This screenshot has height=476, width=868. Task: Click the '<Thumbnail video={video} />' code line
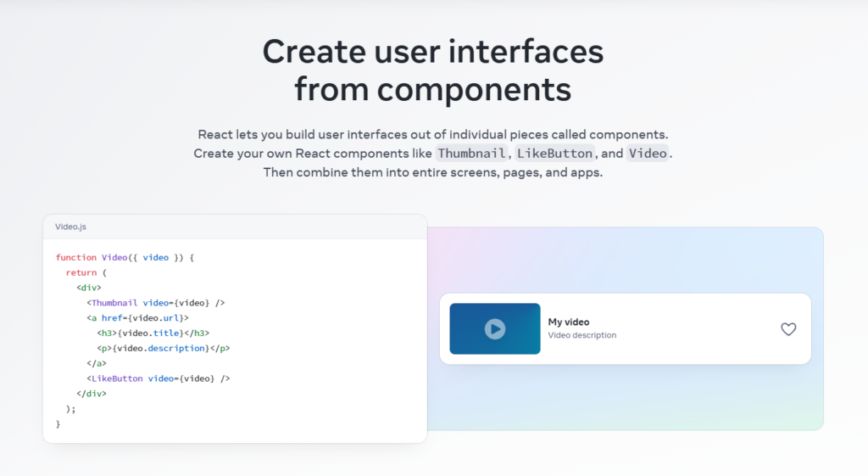tap(156, 303)
